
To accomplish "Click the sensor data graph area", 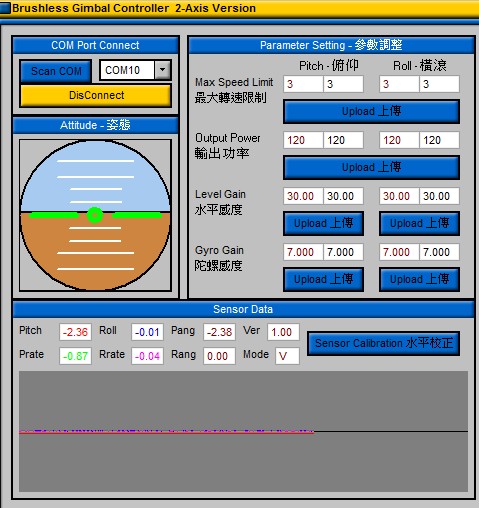I will click(243, 431).
